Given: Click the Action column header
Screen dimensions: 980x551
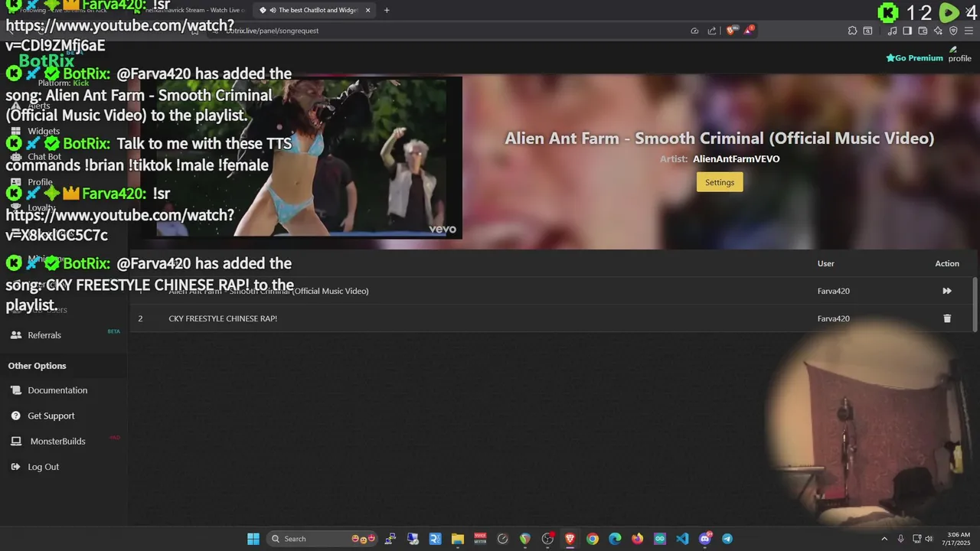Looking at the screenshot, I should tap(947, 263).
